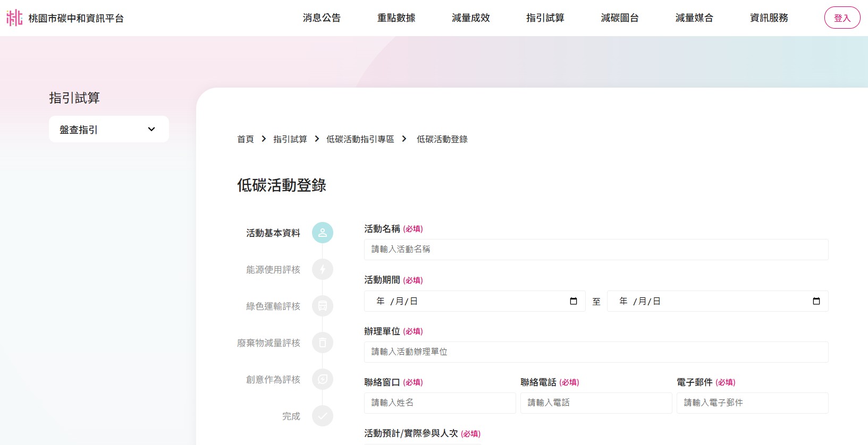Image resolution: width=868 pixels, height=445 pixels.
Task: Click the 活動基本資料 person step icon
Action: click(323, 233)
